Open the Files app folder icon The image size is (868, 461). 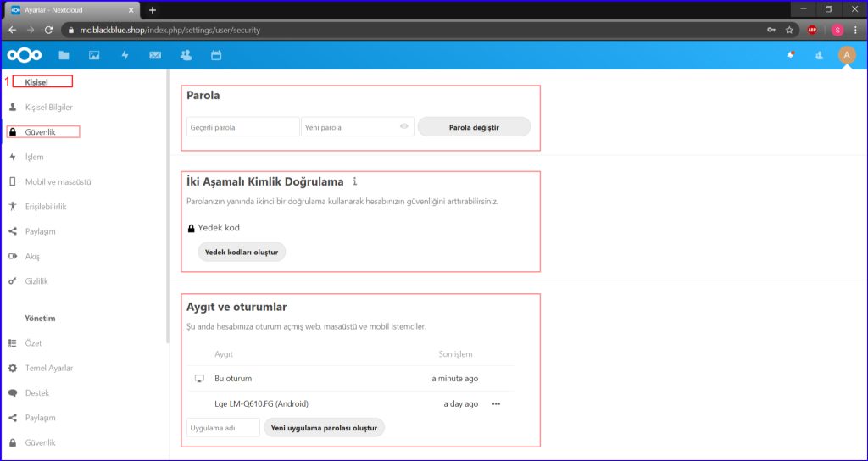(64, 55)
